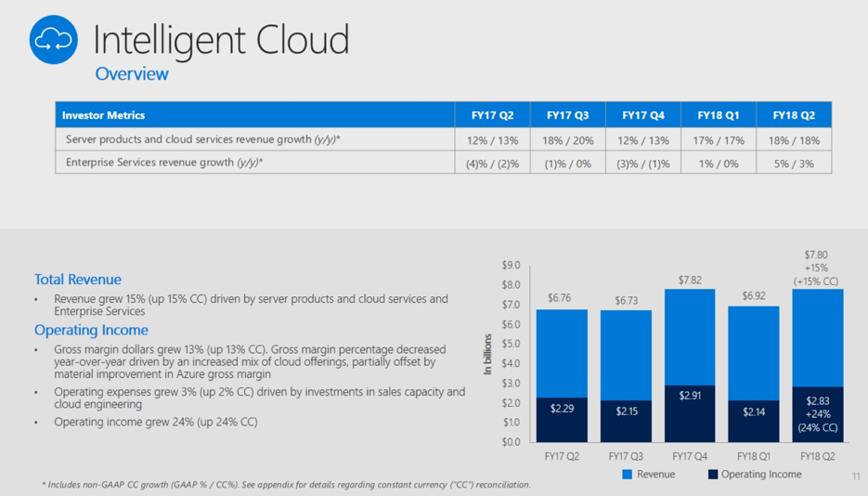Select the 'Operating Income' section heading

point(91,331)
